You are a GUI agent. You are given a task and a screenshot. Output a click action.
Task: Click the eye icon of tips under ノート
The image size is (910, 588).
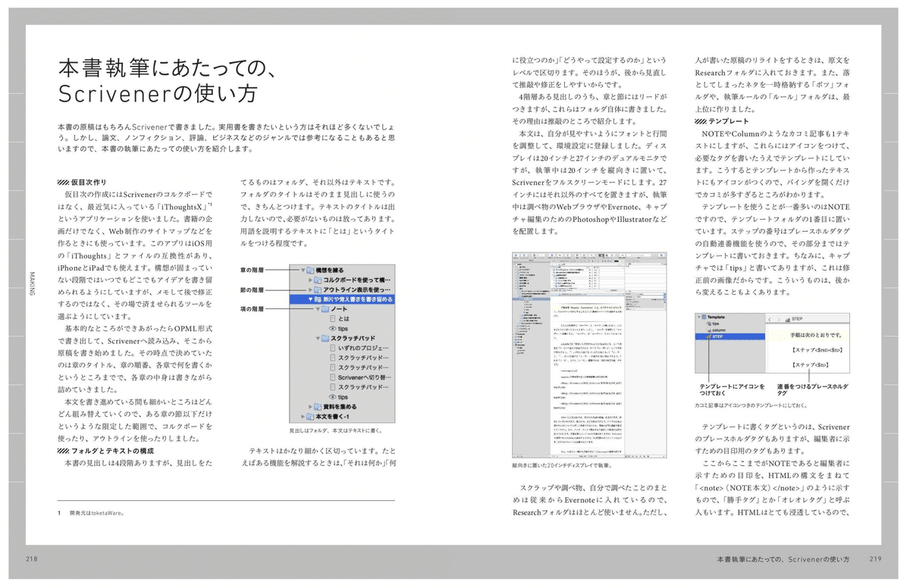pyautogui.click(x=333, y=329)
